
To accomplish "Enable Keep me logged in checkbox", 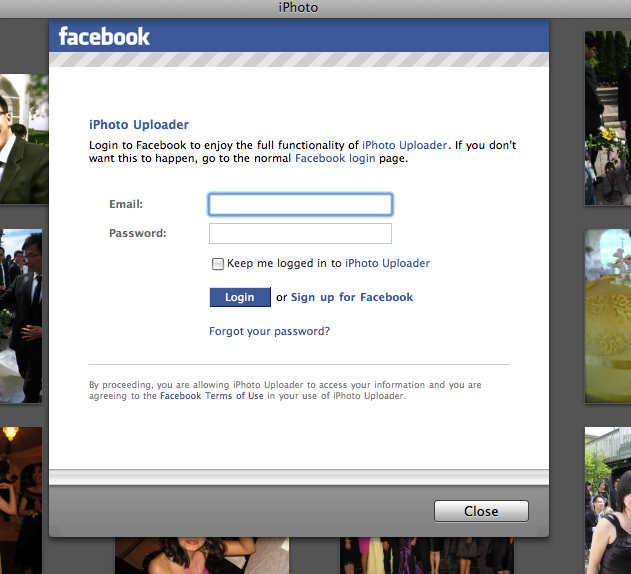I will (218, 264).
